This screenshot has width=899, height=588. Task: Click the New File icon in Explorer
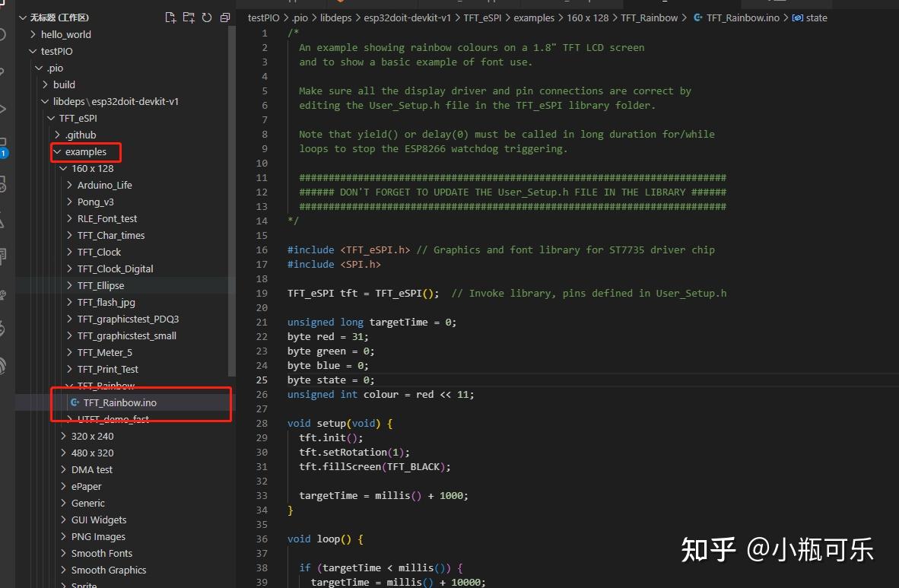pos(170,17)
